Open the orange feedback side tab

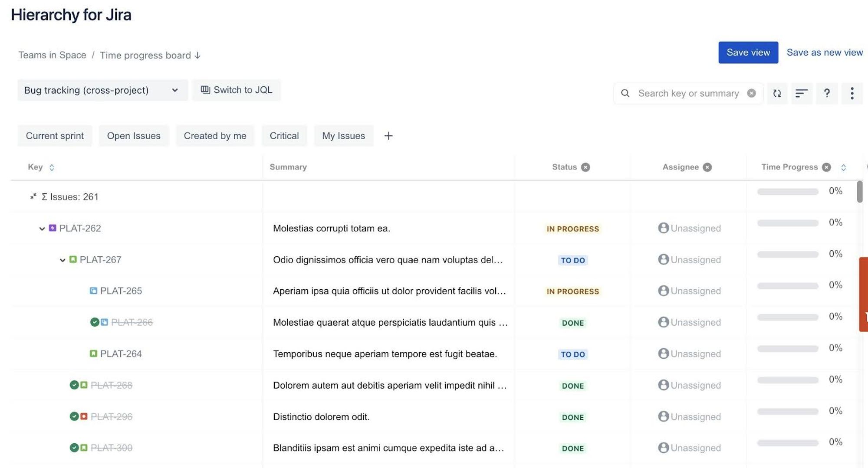tap(864, 295)
